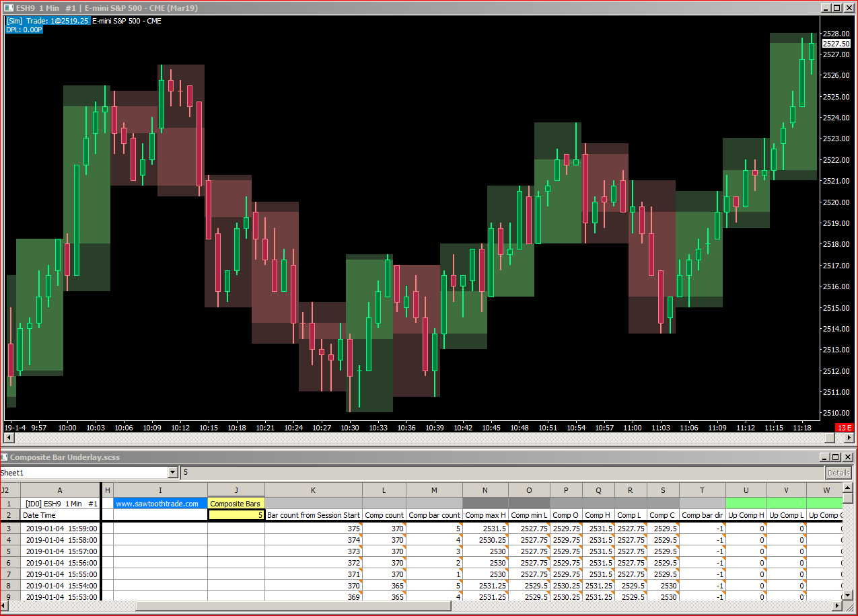Select column O header

point(529,490)
